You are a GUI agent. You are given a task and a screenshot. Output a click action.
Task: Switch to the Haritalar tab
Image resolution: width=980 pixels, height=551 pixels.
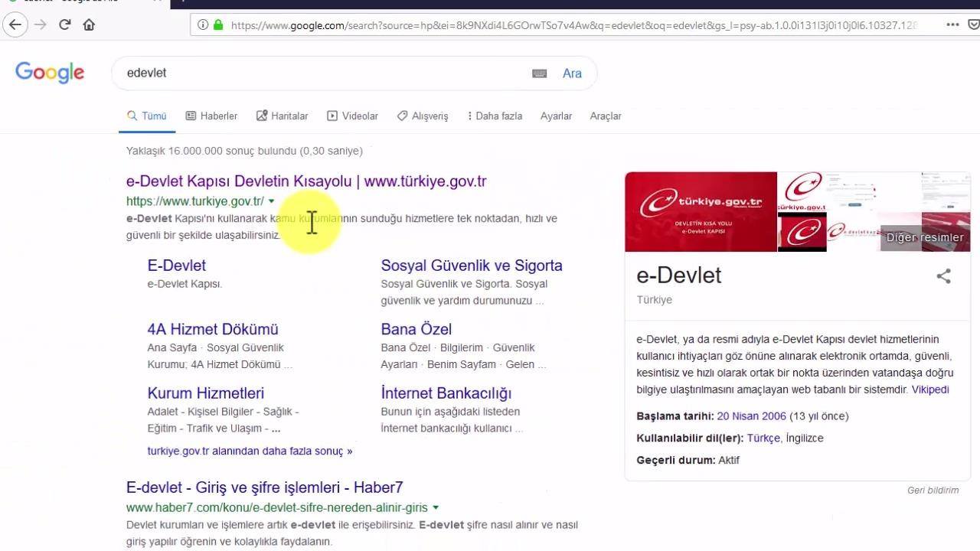[x=282, y=116]
